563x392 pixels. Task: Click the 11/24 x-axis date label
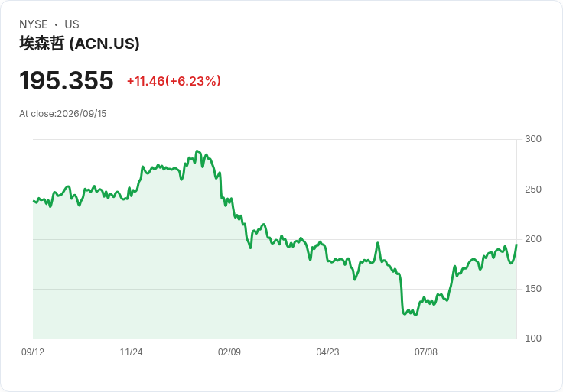[x=131, y=352]
